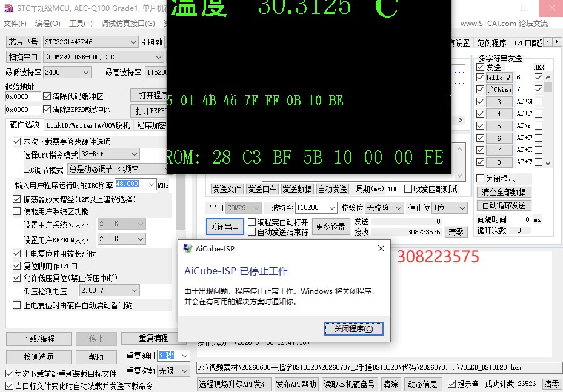The image size is (563, 392).
Task: Click tab scroll right arrow near I/O口配置
Action: point(557,42)
